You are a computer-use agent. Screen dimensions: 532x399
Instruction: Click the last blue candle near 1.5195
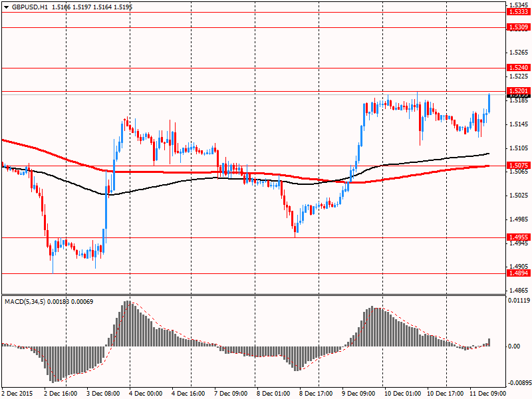(489, 103)
